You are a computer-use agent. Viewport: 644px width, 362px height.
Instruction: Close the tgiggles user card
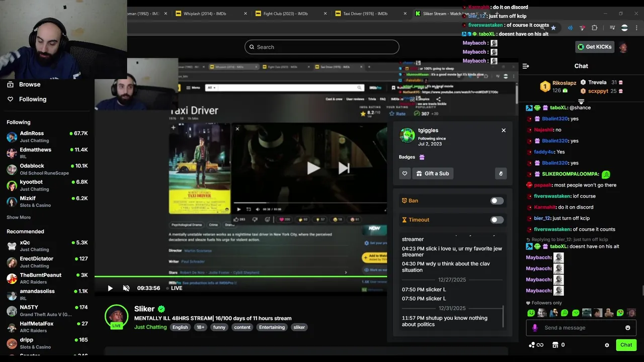(504, 130)
